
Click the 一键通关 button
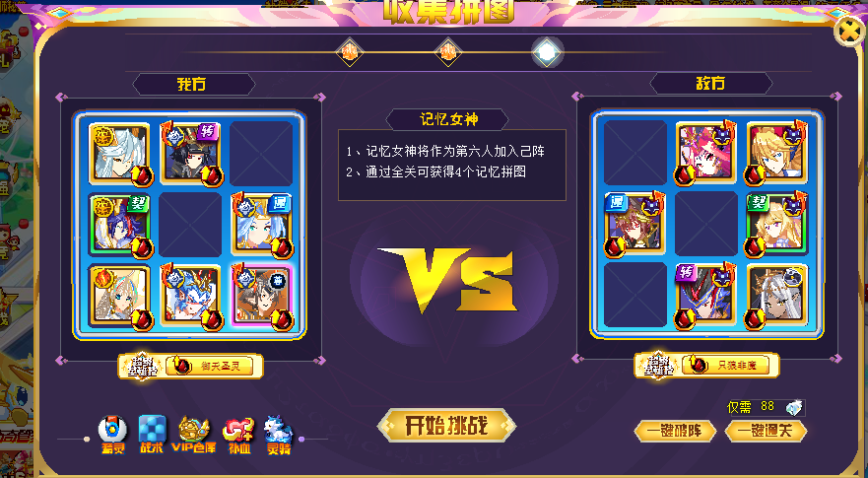point(766,431)
